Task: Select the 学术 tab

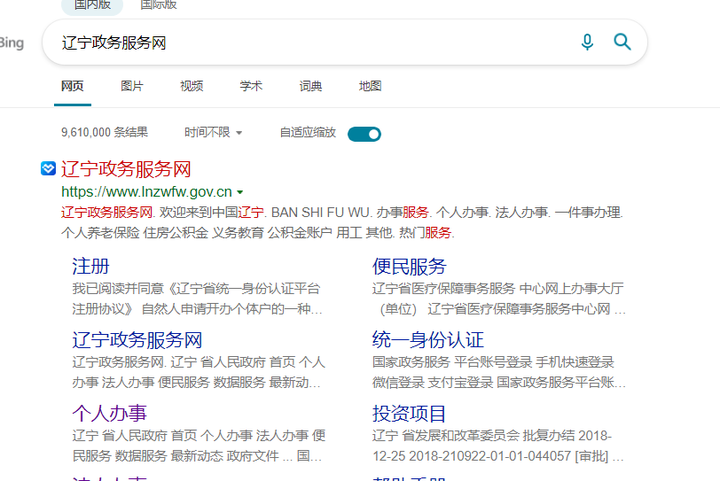Action: pyautogui.click(x=251, y=86)
